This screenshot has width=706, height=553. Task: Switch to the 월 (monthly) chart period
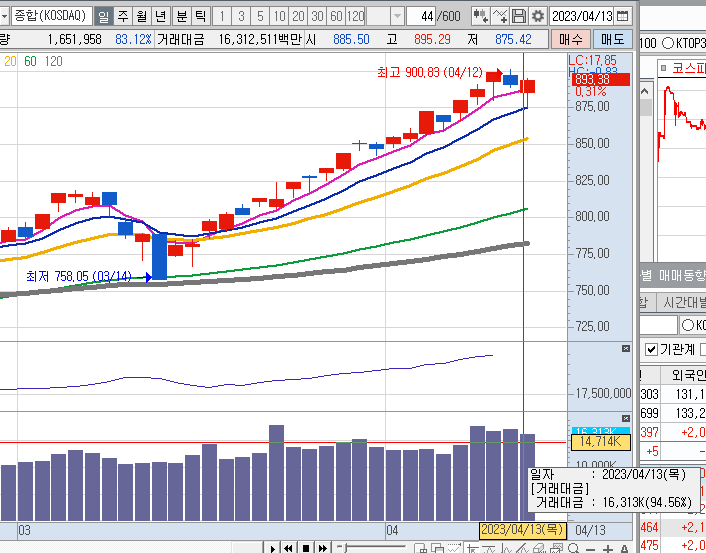click(141, 16)
